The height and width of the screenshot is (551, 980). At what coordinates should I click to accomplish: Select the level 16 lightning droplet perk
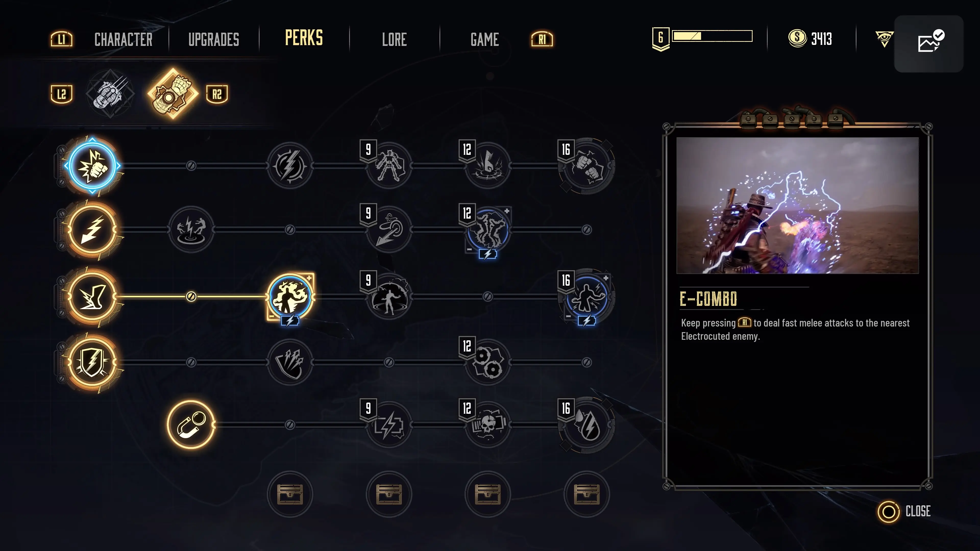[x=587, y=425]
